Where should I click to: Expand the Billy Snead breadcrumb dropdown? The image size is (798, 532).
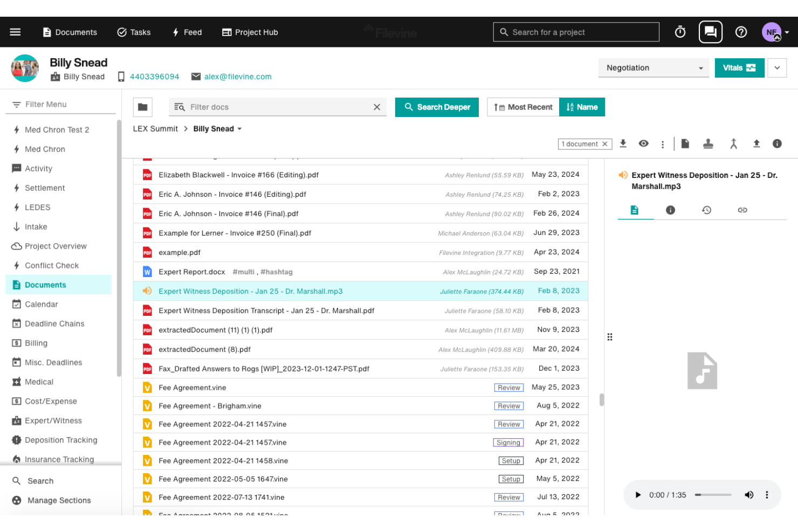tap(239, 129)
